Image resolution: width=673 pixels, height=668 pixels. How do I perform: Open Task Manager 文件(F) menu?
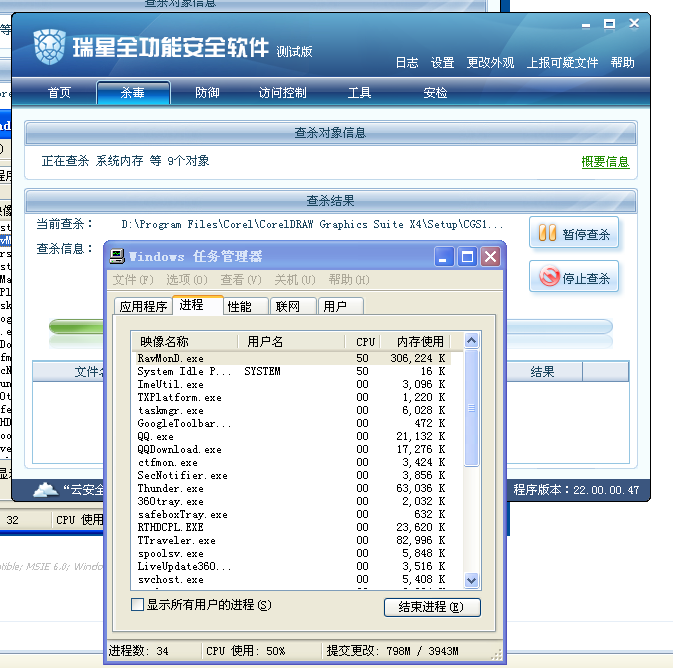point(133,280)
